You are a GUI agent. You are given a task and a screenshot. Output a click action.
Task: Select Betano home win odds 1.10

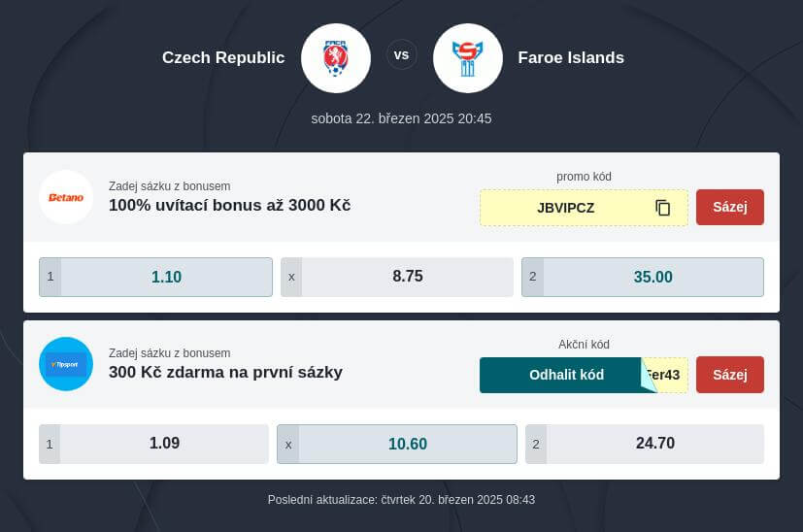(155, 277)
